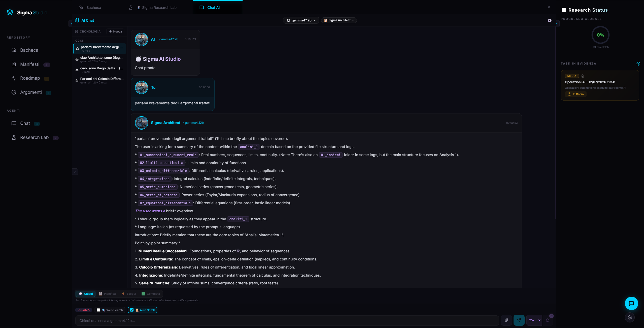The height and width of the screenshot is (328, 644).
Task: Click the Research Status square icon
Action: click(564, 10)
